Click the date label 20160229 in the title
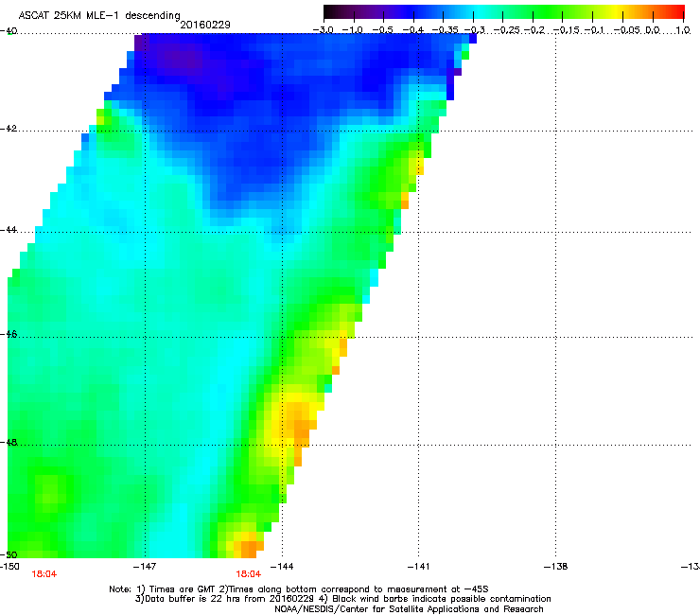This screenshot has width=700, height=615. pos(205,25)
